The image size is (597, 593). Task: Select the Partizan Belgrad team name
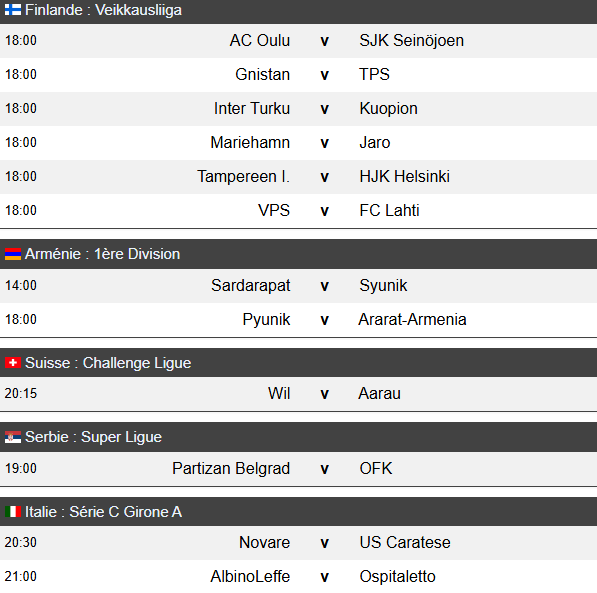pos(231,468)
